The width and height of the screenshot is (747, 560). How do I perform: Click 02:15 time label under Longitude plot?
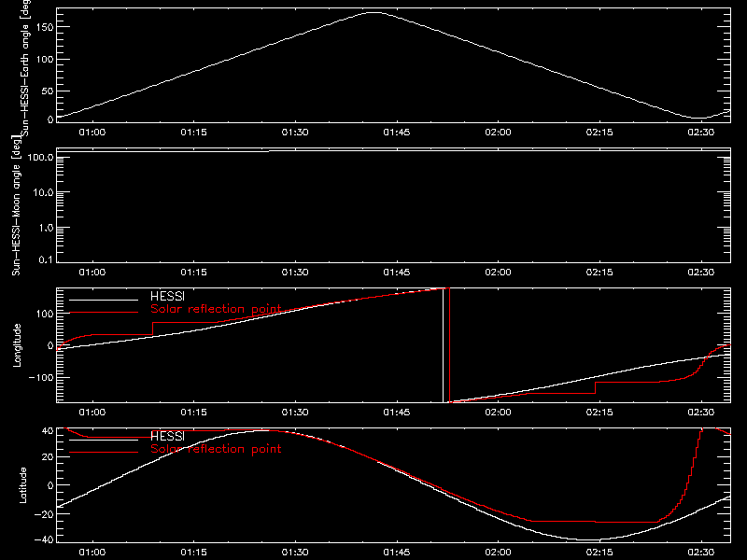pos(599,413)
